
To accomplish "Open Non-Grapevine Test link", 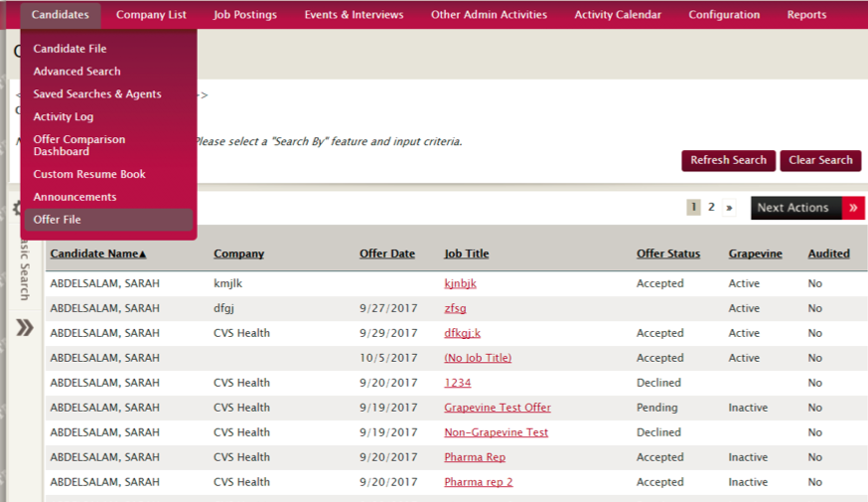I will [x=496, y=432].
